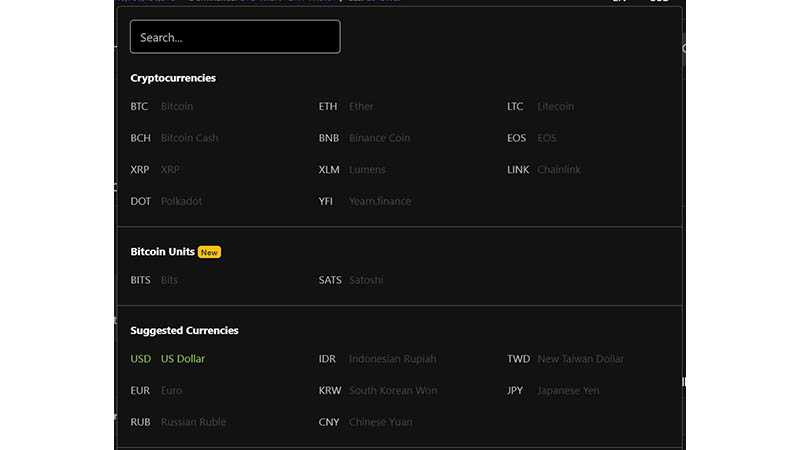Select TWD New Taiwan Dollar
The height and width of the screenshot is (450, 800).
pos(565,359)
